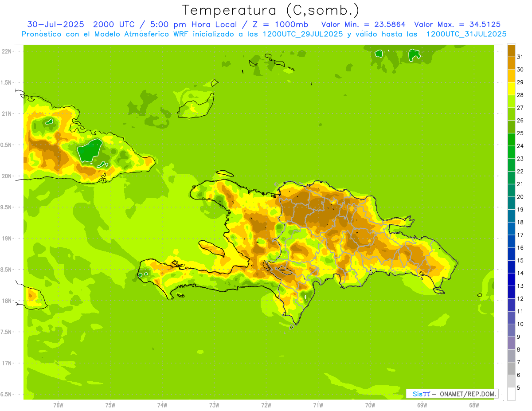Click the legend value '31'

coord(520,57)
